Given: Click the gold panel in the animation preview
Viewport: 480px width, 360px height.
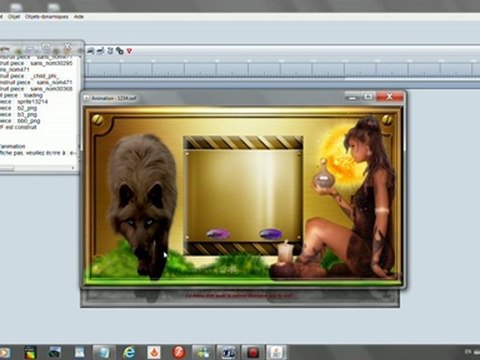Looking at the screenshot, I should point(243,195).
